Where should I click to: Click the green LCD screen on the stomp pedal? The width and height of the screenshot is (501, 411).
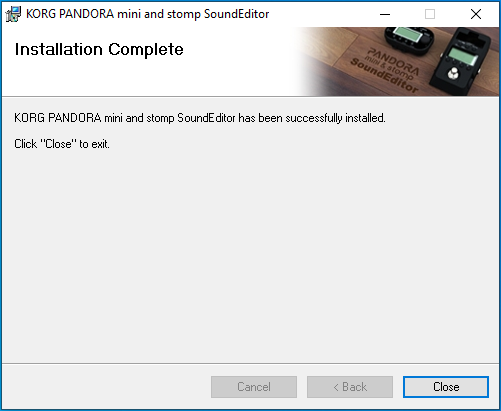point(462,56)
